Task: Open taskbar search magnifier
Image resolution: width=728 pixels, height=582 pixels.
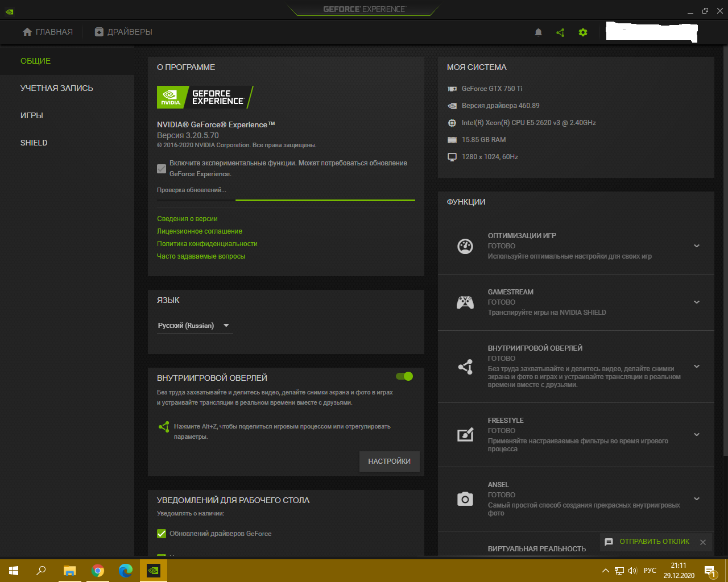Action: click(41, 571)
